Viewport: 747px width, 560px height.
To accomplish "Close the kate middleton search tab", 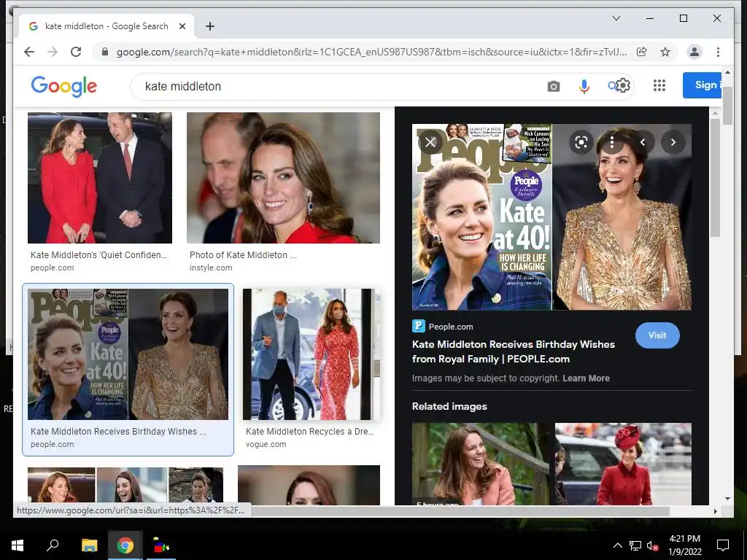I will tap(182, 26).
